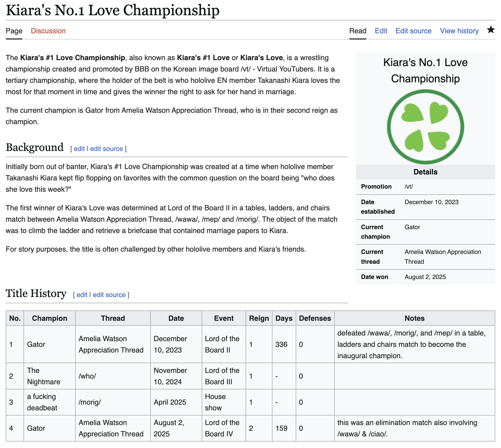The image size is (501, 448).
Task: Click the Days column header
Action: click(x=284, y=318)
